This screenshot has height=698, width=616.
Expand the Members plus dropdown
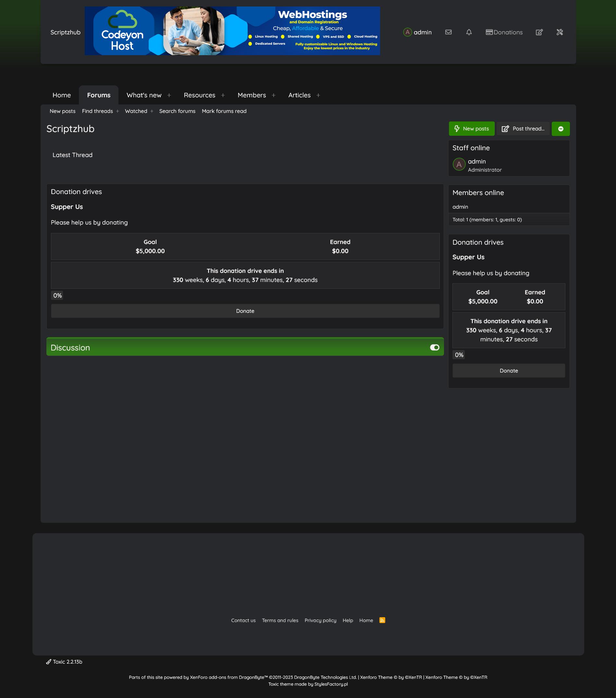pos(274,95)
